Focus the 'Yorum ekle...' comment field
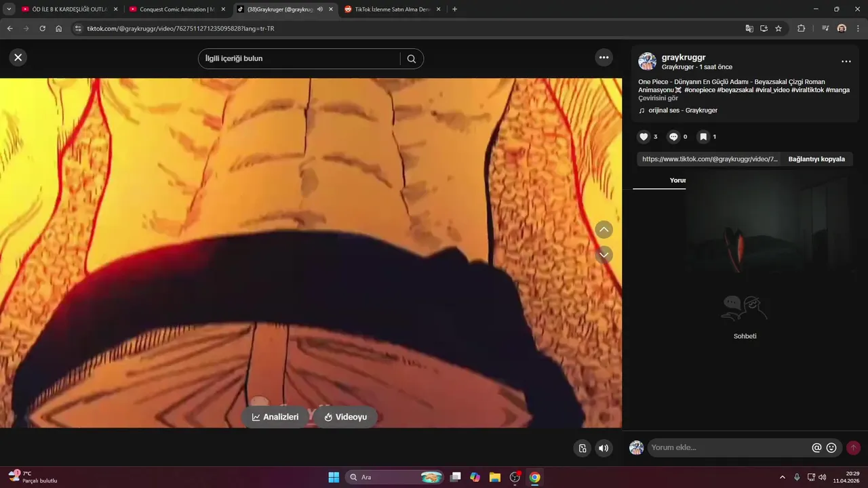Viewport: 868px width, 488px height. (x=729, y=448)
